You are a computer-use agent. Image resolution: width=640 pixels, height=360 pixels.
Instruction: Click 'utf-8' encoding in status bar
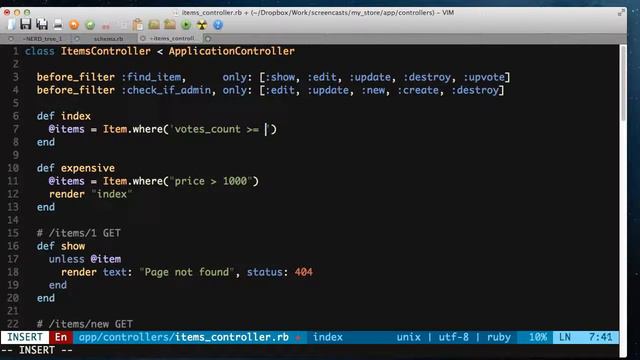(453, 337)
